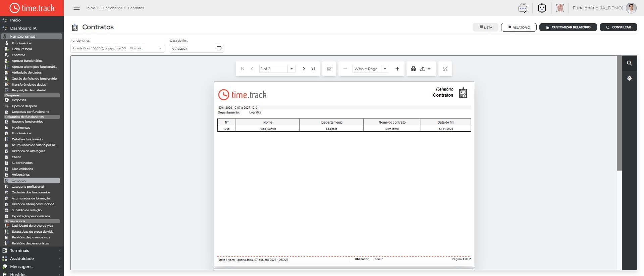Open report viewer settings gear
Viewport: 644px width, 276px height.
click(630, 78)
